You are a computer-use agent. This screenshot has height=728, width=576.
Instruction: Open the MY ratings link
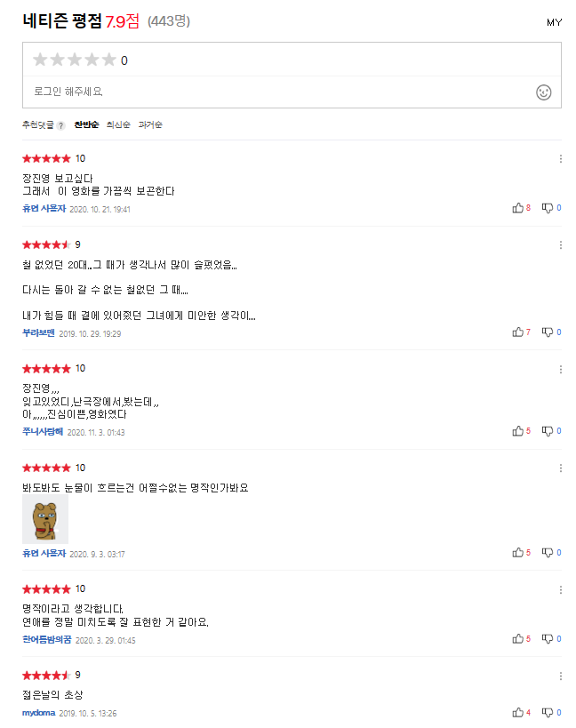click(554, 22)
